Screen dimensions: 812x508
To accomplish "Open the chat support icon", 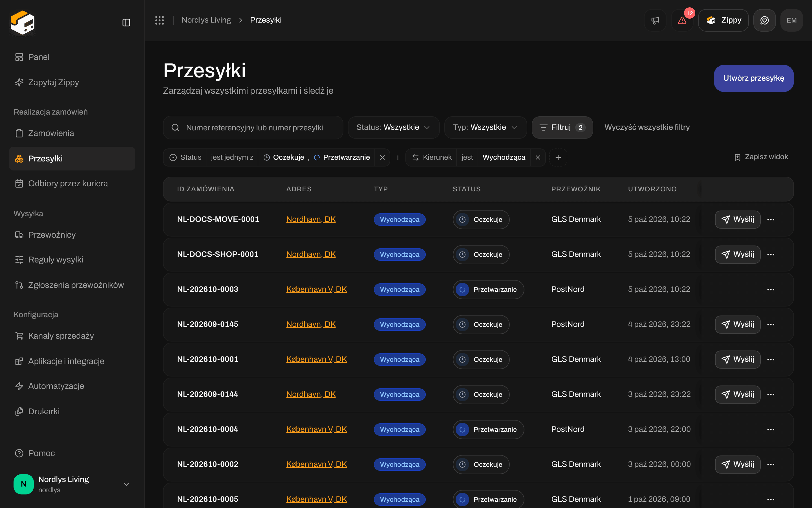I will (x=764, y=21).
